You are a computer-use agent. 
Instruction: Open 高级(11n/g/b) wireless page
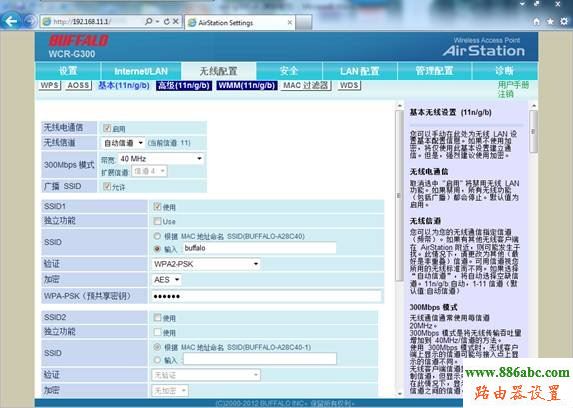[x=184, y=86]
